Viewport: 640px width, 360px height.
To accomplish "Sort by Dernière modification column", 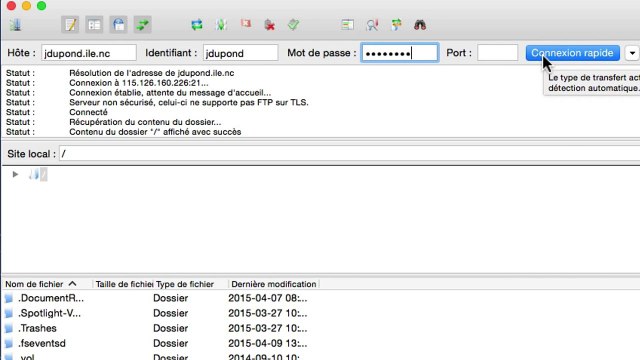I will 273,284.
